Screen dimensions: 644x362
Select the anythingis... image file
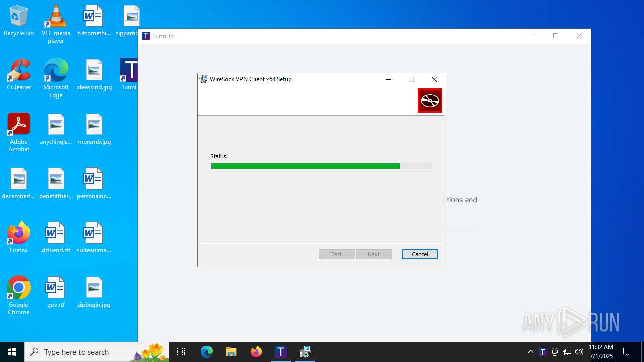(x=56, y=129)
